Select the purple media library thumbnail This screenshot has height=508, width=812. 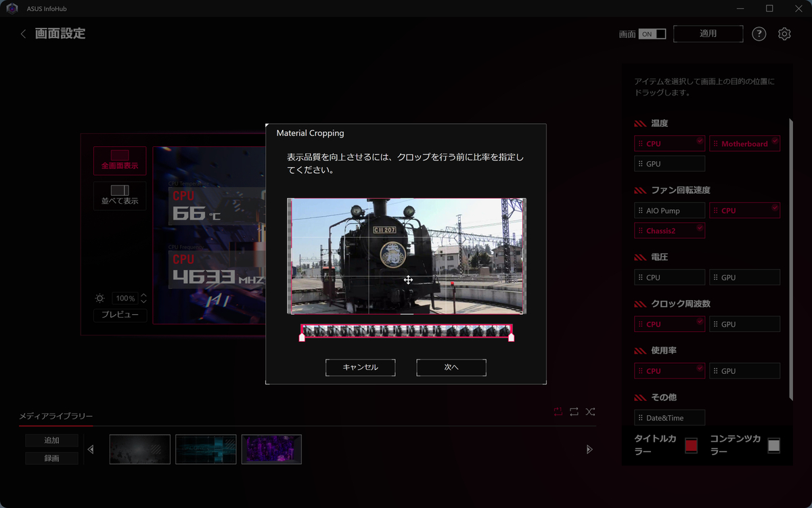pyautogui.click(x=271, y=449)
